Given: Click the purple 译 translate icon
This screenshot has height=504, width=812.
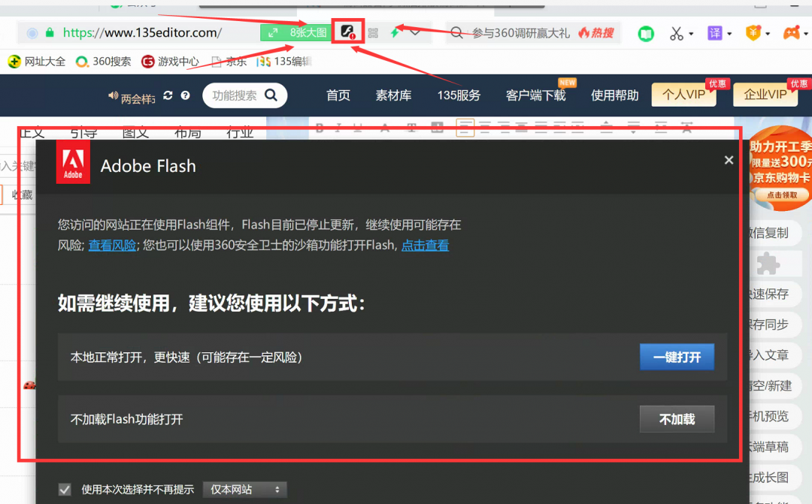Looking at the screenshot, I should [715, 34].
